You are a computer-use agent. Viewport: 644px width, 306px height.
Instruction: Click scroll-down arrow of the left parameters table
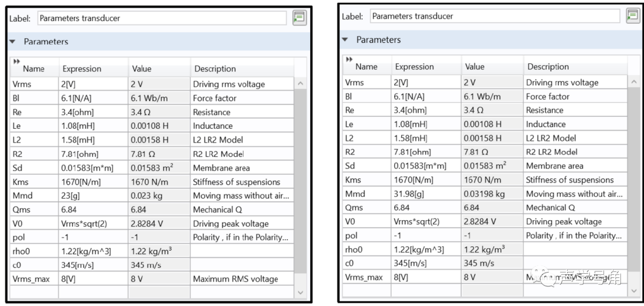[301, 292]
